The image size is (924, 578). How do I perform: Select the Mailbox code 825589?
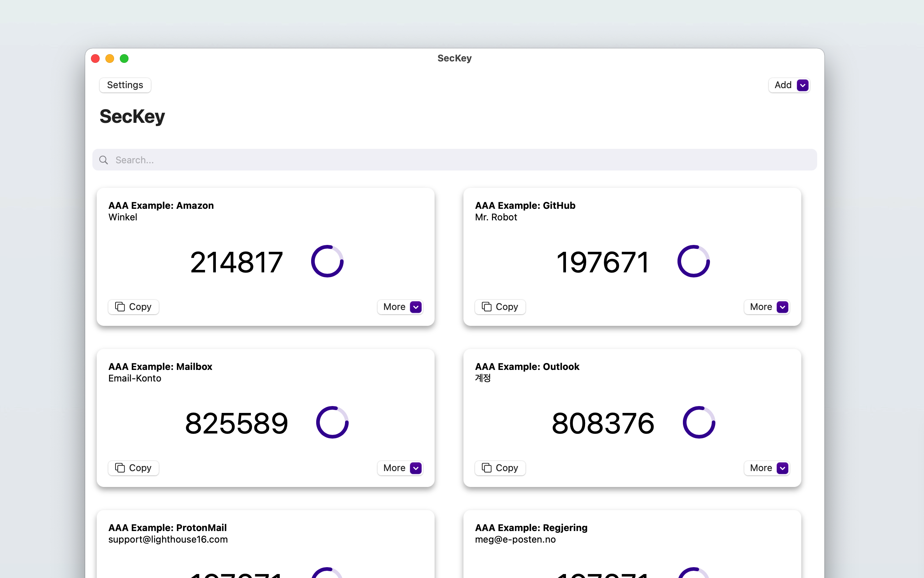pos(236,423)
